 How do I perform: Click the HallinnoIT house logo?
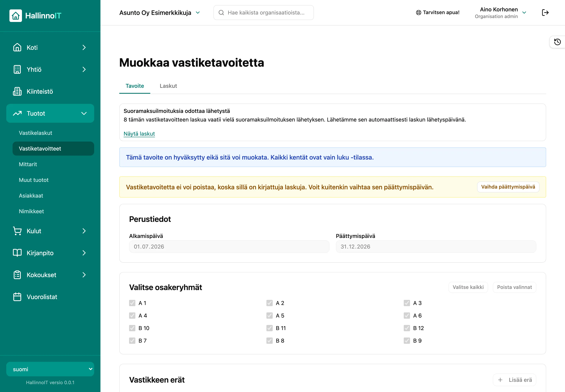15,15
